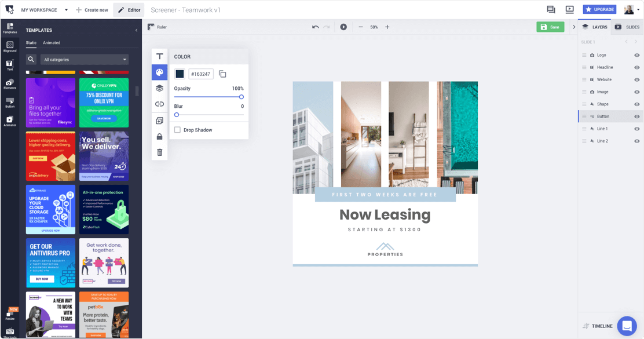Switch to the SLIDES tab
Image resolution: width=644 pixels, height=339 pixels.
[x=627, y=27]
